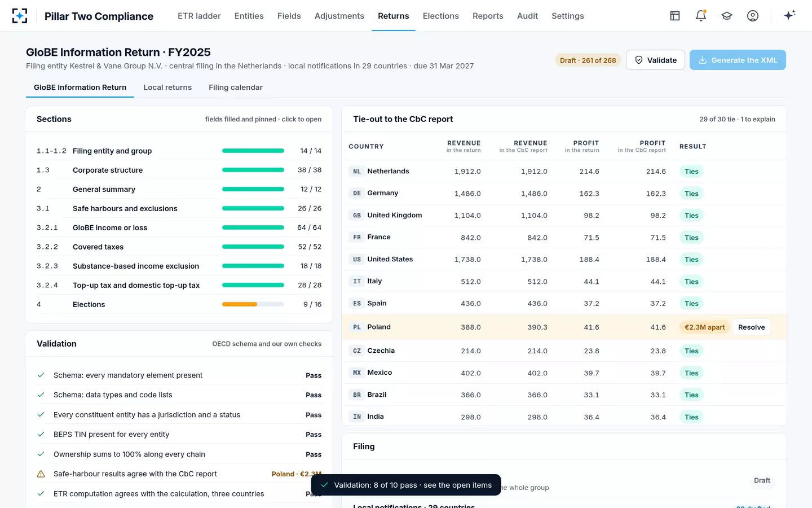Click the Validate button
Image resolution: width=812 pixels, height=508 pixels.
click(655, 60)
